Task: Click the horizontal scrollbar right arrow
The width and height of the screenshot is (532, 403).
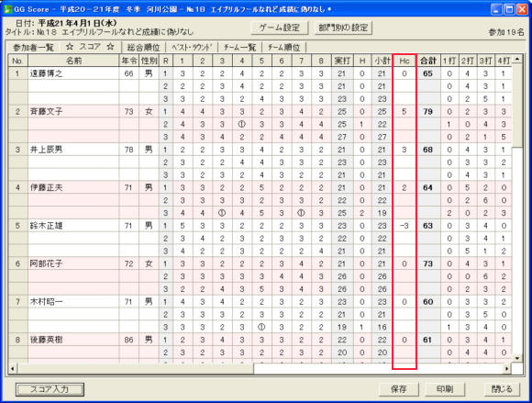Action: [x=507, y=368]
